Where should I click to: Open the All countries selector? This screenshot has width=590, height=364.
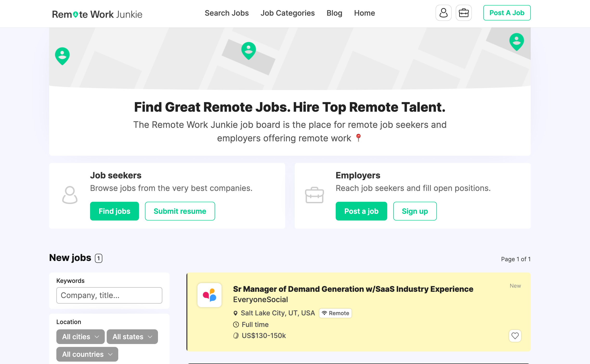coord(87,354)
